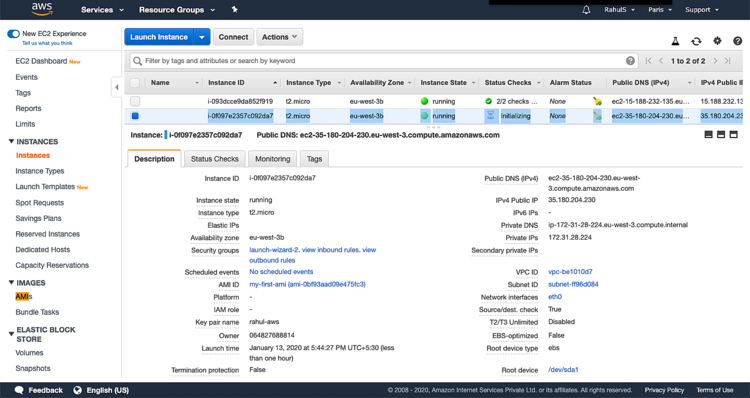
Task: Open Volumes in the sidebar
Action: 29,353
